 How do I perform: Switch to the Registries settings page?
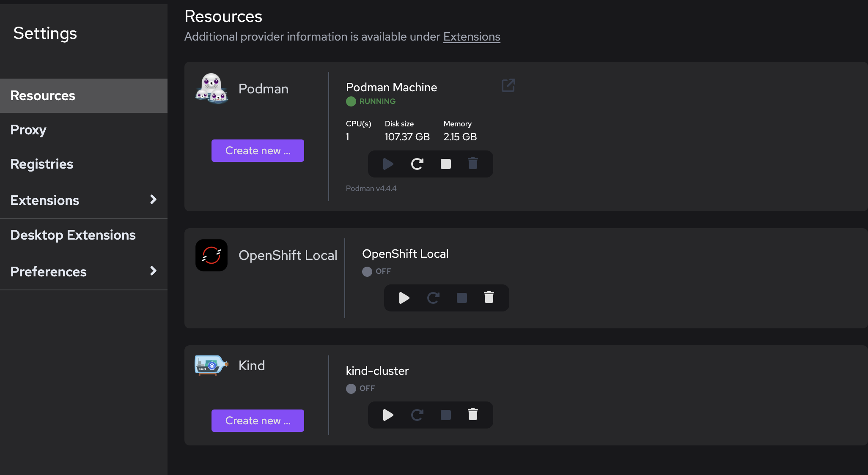pyautogui.click(x=41, y=164)
